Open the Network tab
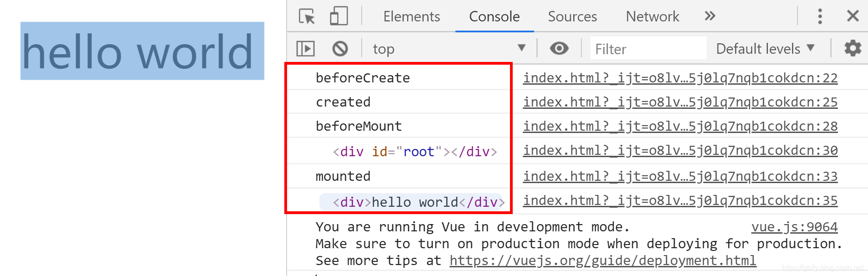 pos(652,16)
